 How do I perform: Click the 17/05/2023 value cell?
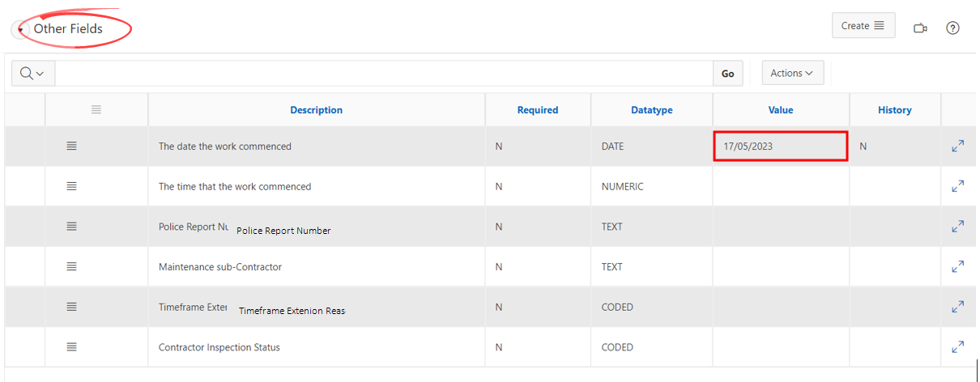coord(780,146)
